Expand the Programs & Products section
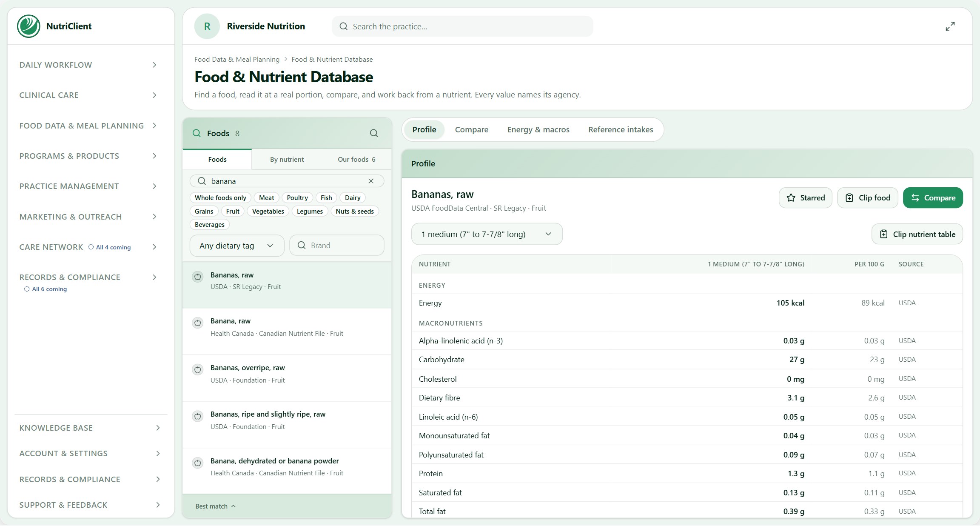This screenshot has height=526, width=980. coord(88,156)
